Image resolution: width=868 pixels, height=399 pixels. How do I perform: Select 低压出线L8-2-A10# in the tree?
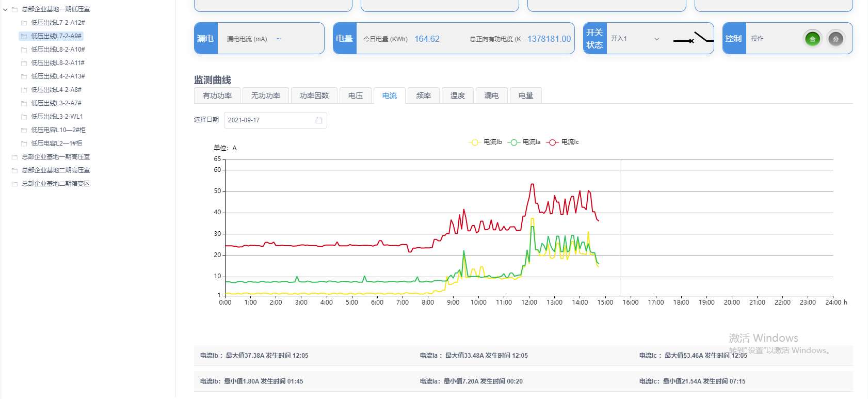(x=58, y=50)
